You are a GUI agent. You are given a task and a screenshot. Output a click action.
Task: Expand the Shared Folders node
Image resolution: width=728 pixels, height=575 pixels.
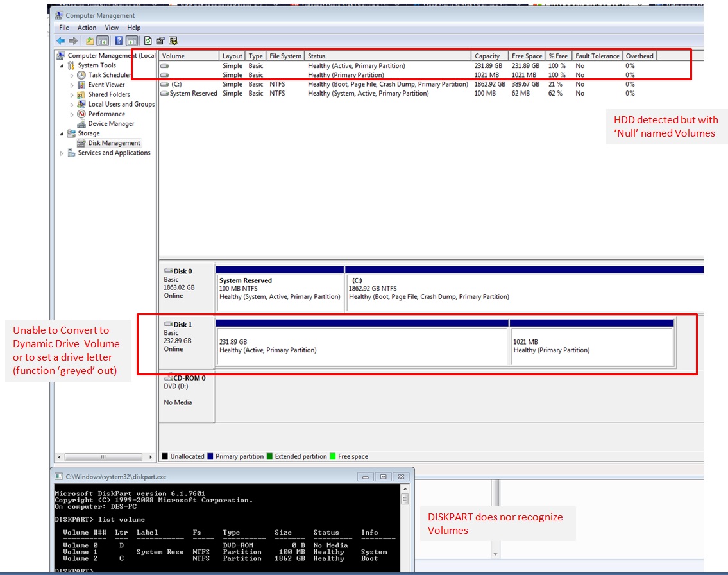pyautogui.click(x=71, y=95)
